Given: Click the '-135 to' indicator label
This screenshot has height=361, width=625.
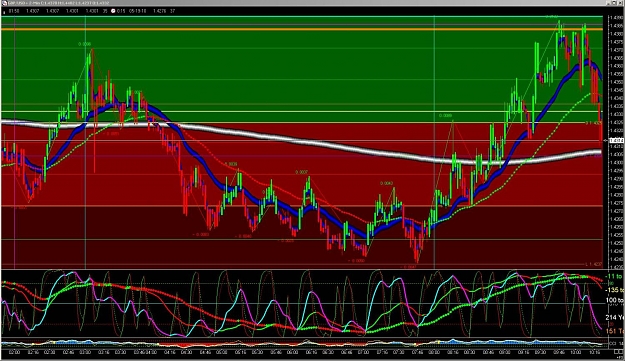Looking at the screenshot, I should (x=614, y=290).
